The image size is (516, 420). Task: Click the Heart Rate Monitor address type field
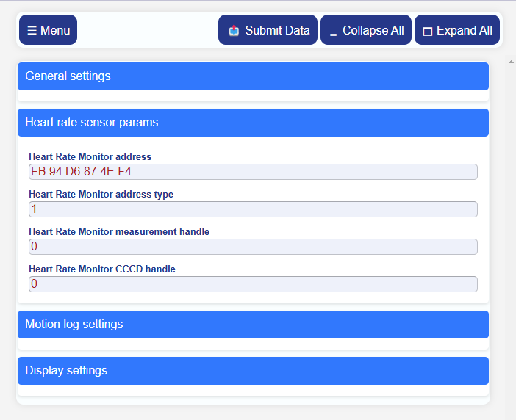pyautogui.click(x=253, y=209)
